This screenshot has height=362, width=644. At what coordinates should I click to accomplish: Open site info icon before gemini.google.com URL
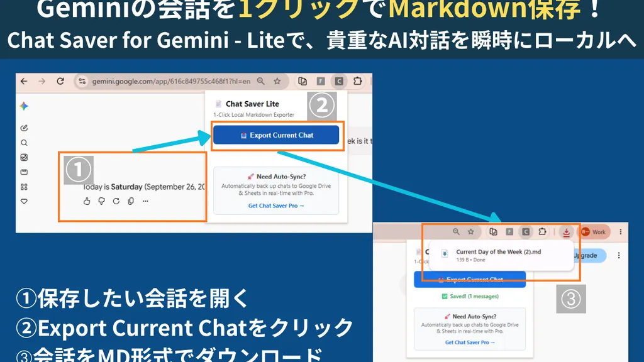tap(82, 81)
